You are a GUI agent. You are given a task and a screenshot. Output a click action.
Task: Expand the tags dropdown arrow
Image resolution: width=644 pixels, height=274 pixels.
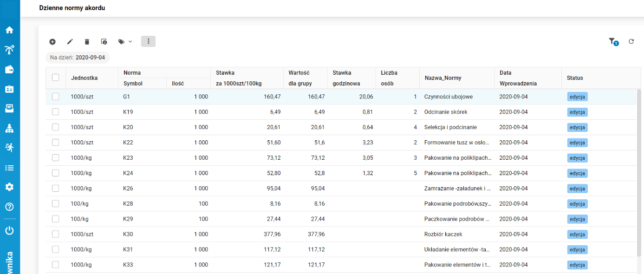(x=130, y=41)
